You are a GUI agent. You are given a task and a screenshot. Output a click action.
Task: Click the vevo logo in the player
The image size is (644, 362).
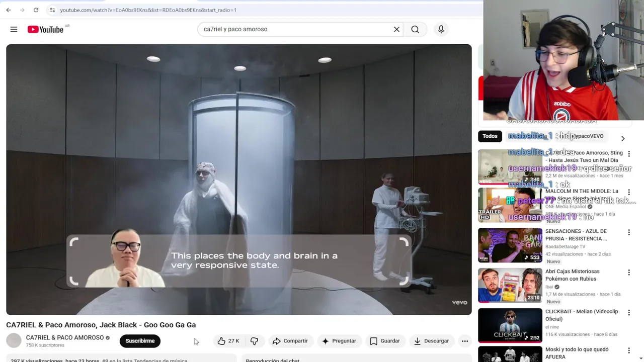point(459,302)
